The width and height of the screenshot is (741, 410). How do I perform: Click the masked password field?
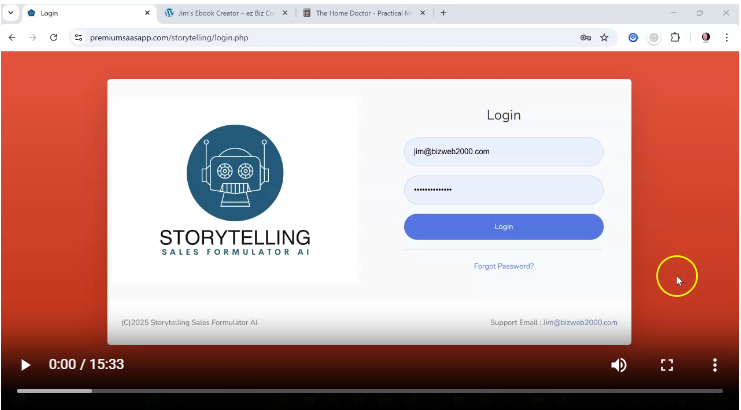[504, 190]
